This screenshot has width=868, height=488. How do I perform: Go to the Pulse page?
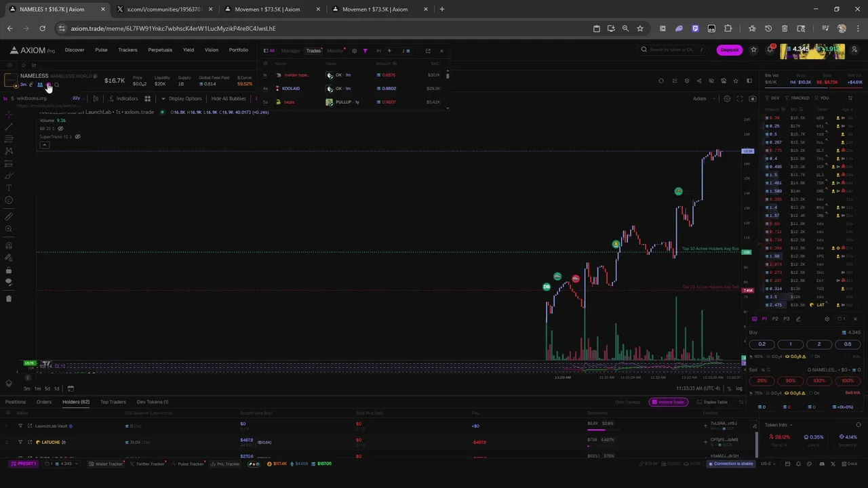coord(101,49)
